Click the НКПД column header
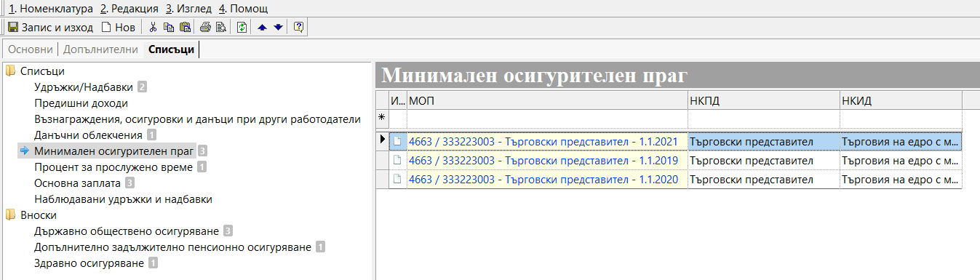This screenshot has width=980, height=280. point(763,100)
